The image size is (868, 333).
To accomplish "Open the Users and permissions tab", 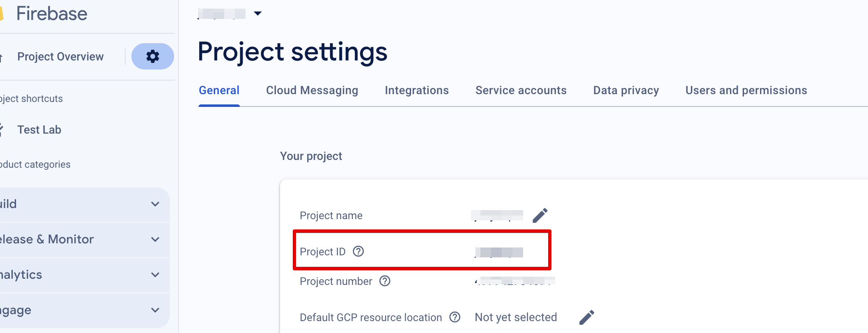I will [x=746, y=90].
